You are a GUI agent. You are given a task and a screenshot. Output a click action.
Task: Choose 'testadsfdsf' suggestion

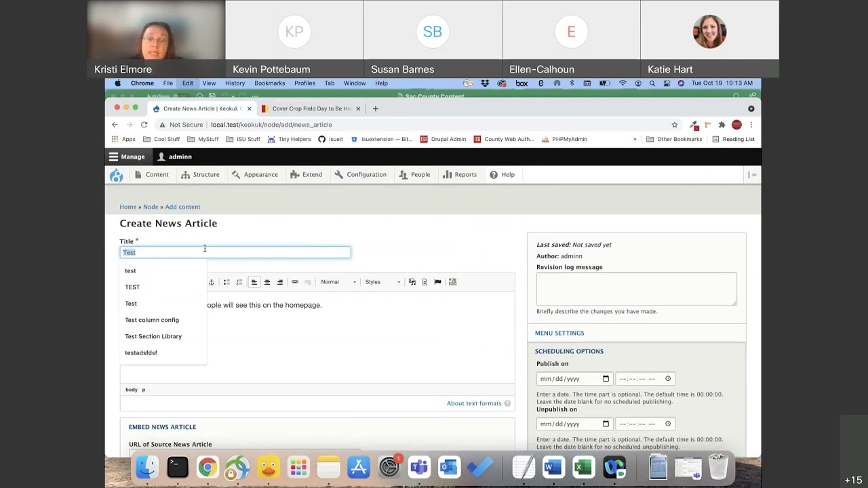[x=141, y=352]
